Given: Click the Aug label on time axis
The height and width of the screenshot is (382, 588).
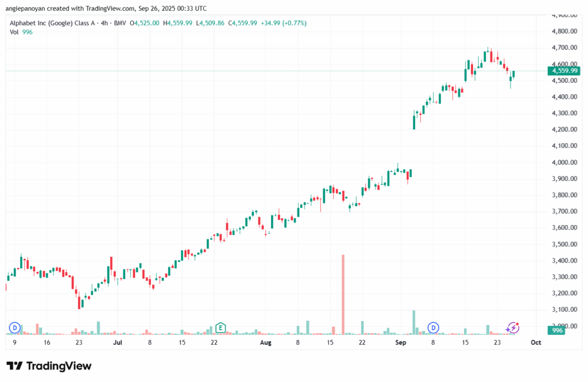Looking at the screenshot, I should click(265, 342).
